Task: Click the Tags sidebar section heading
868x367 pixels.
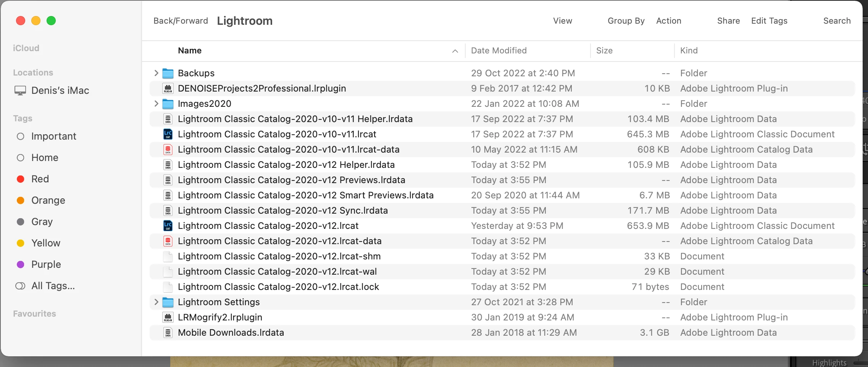Action: click(23, 119)
